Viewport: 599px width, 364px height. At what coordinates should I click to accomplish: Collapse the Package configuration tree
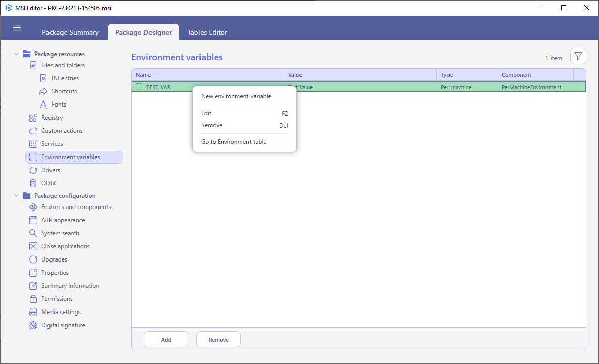pos(16,195)
